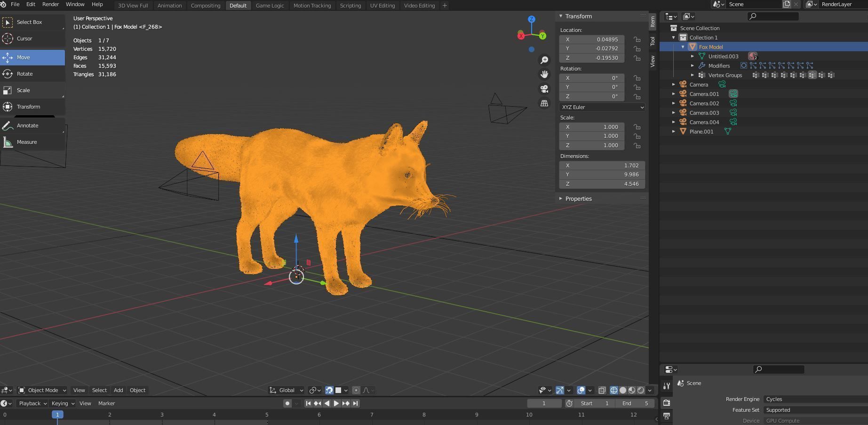
Task: Open the File menu
Action: [15, 4]
